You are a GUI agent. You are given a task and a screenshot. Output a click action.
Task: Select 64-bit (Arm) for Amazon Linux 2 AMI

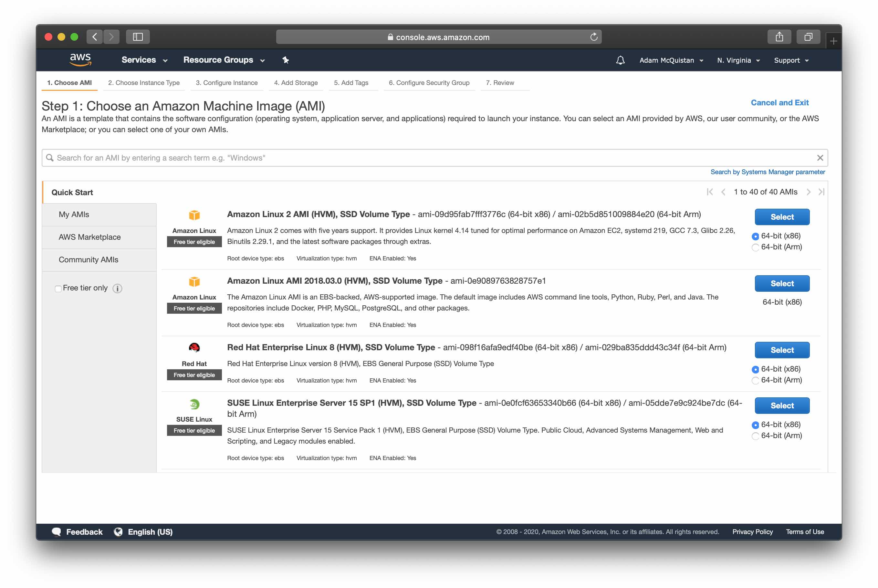(756, 247)
